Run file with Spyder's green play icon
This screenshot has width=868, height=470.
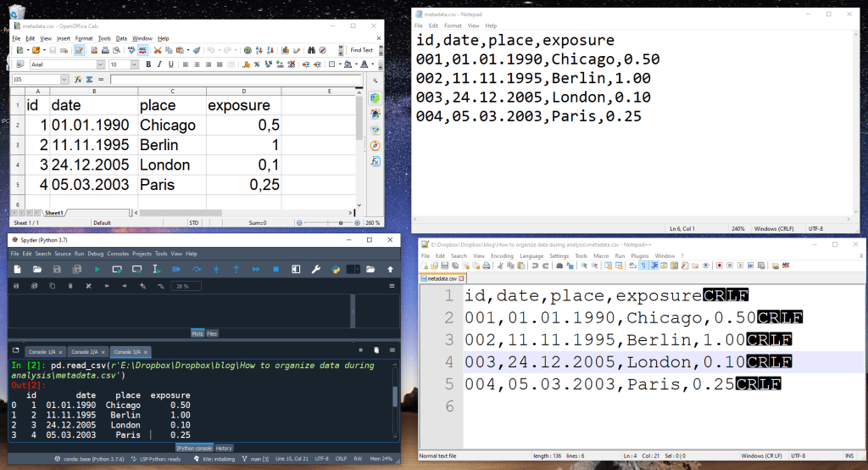97,270
